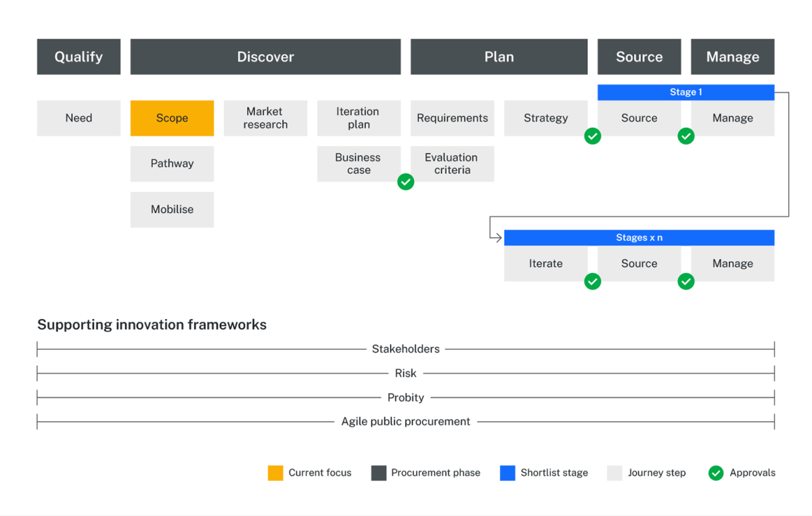Screen dimensions: 812x516
Task: Select the Market research step
Action: point(265,118)
